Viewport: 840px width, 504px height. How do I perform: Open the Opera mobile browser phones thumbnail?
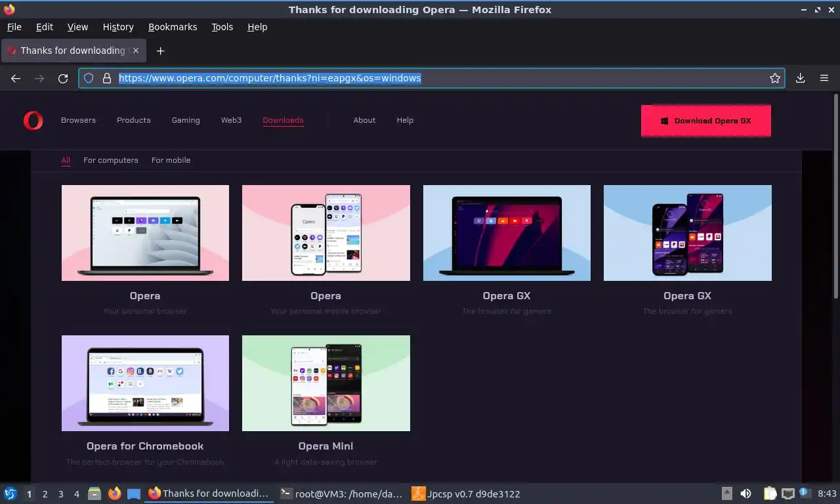[x=326, y=233]
